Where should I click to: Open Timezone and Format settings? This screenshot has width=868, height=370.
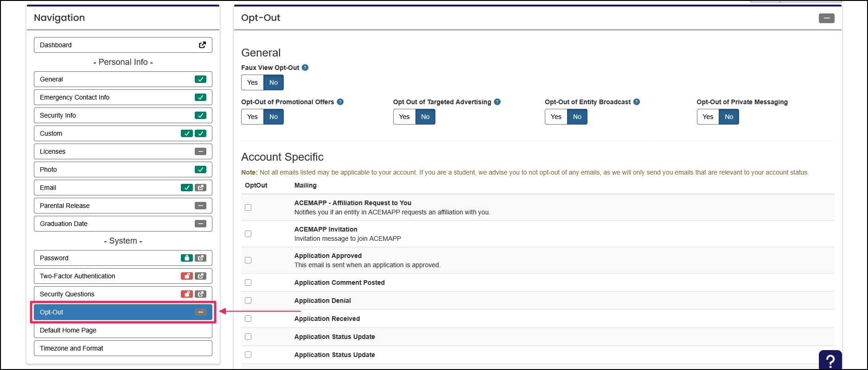(123, 348)
